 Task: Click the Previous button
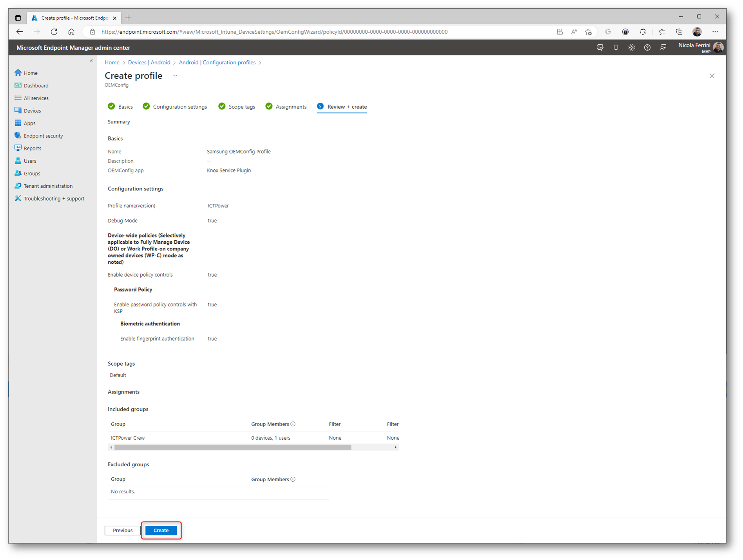click(x=122, y=530)
